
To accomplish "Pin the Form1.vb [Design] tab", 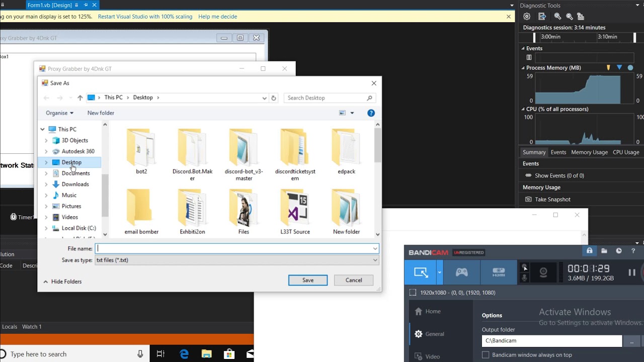I will (x=85, y=5).
